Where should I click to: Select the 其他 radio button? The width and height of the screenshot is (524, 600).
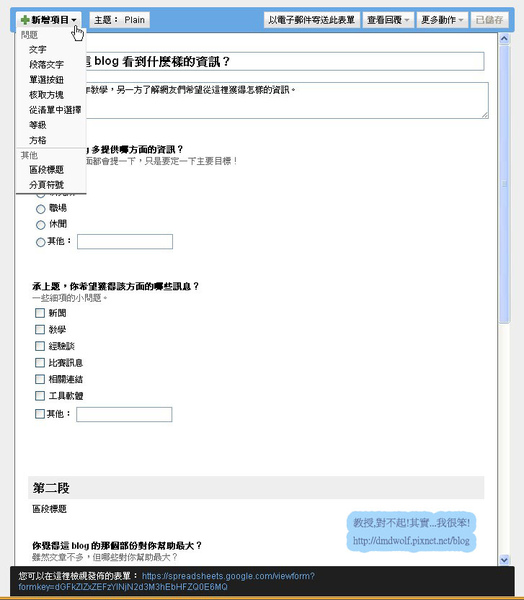[x=41, y=242]
